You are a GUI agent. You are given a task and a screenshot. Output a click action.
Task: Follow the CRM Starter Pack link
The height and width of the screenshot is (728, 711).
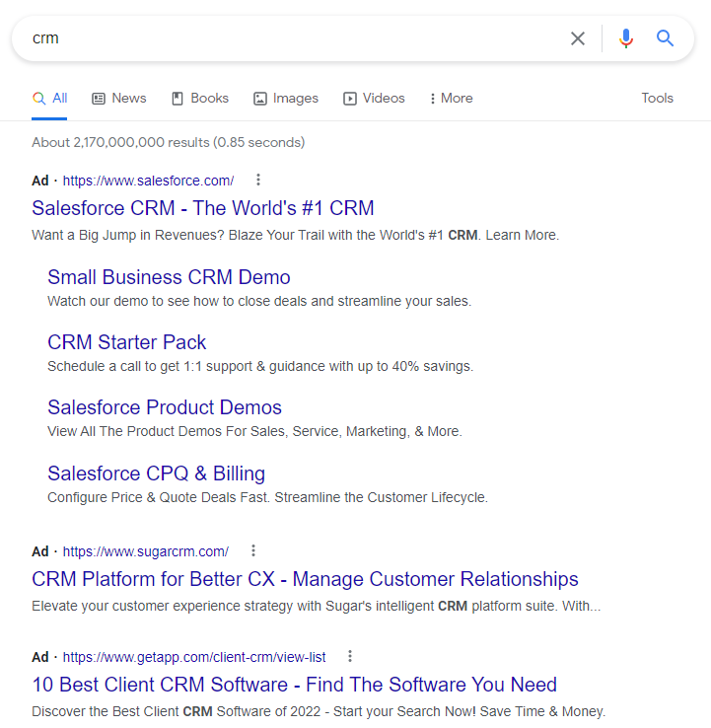pos(126,342)
